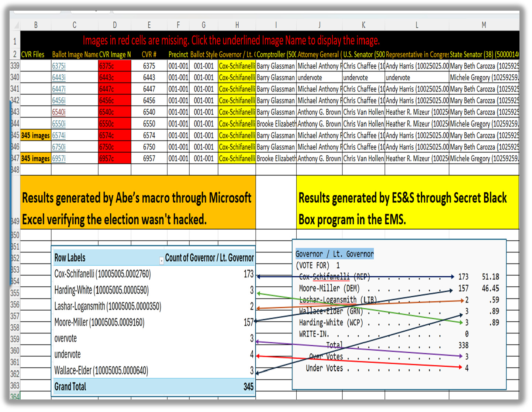Select column I header
Viewport: 532px width, 412px height.
(x=276, y=25)
